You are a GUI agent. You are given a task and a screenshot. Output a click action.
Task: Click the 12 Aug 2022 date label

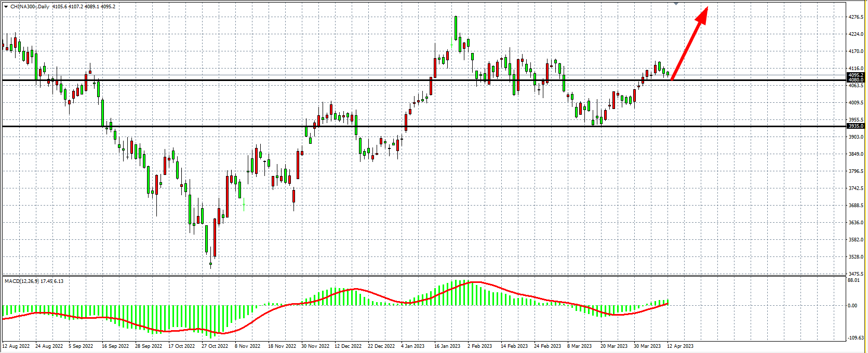[x=16, y=346]
